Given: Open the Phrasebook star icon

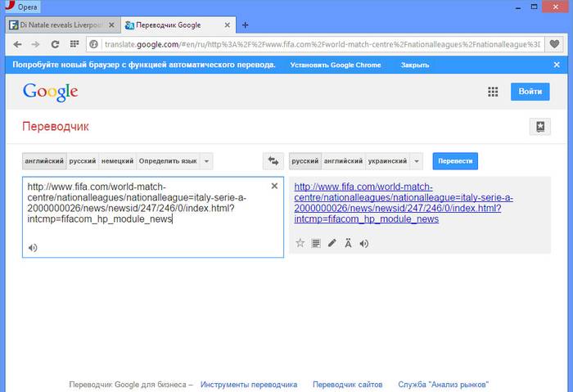Looking at the screenshot, I should pos(540,127).
